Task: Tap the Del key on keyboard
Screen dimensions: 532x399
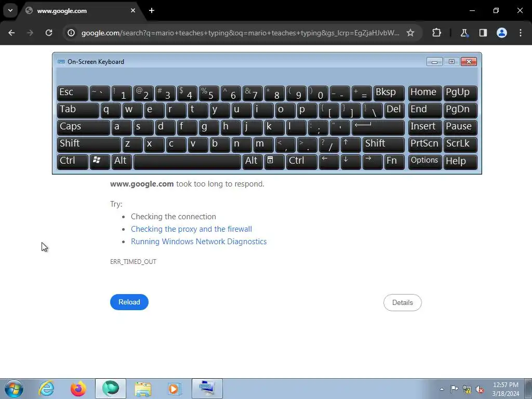Action: click(x=395, y=110)
